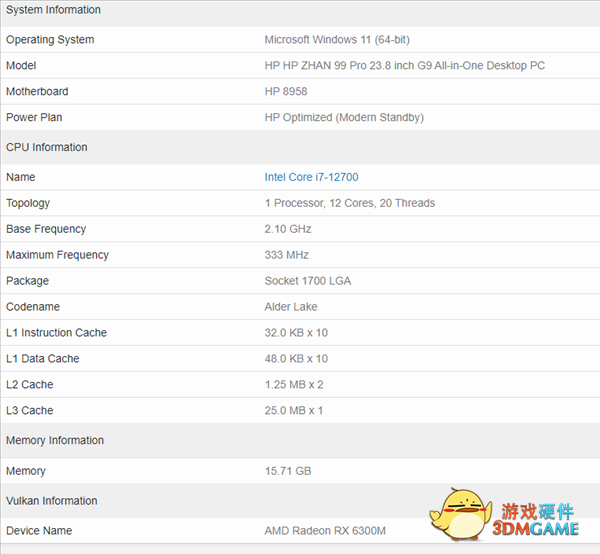Image resolution: width=600 pixels, height=554 pixels.
Task: Click the Base Frequency label
Action: tap(46, 229)
